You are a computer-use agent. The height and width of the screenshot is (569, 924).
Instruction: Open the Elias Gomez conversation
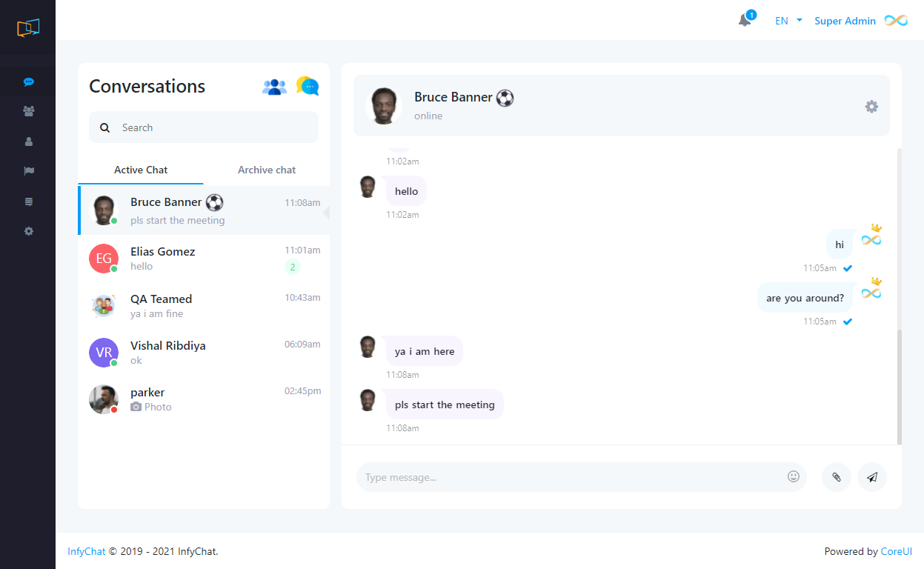tap(204, 259)
